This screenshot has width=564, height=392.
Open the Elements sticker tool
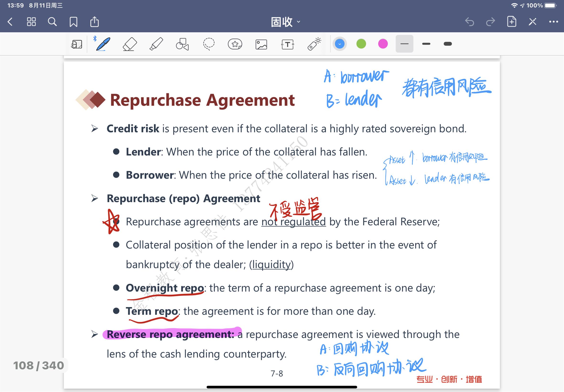click(x=235, y=44)
